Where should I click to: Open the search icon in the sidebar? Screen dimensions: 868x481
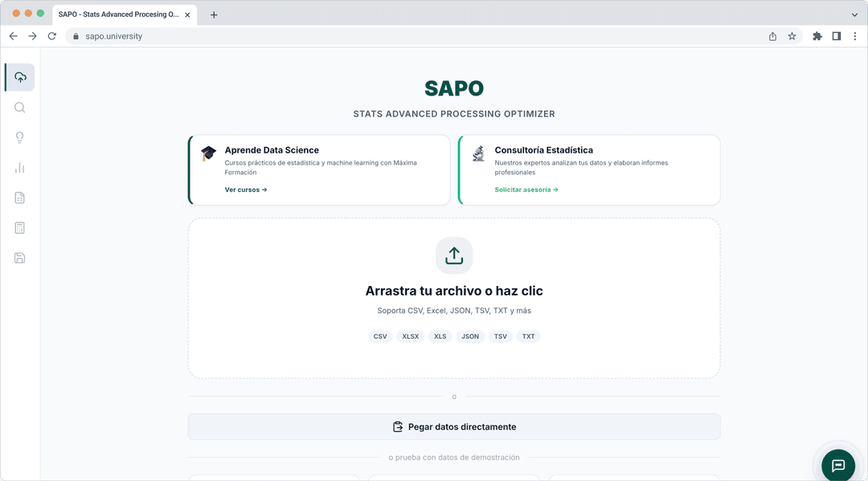(x=20, y=108)
